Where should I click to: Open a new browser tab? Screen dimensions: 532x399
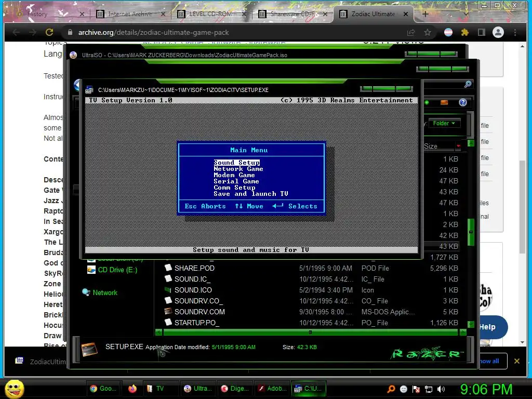425,14
